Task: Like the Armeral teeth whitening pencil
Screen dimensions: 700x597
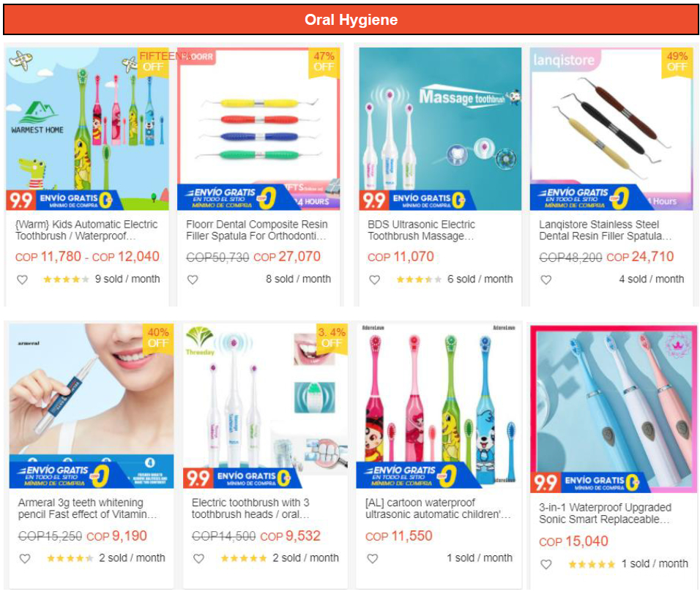Action: tap(25, 559)
